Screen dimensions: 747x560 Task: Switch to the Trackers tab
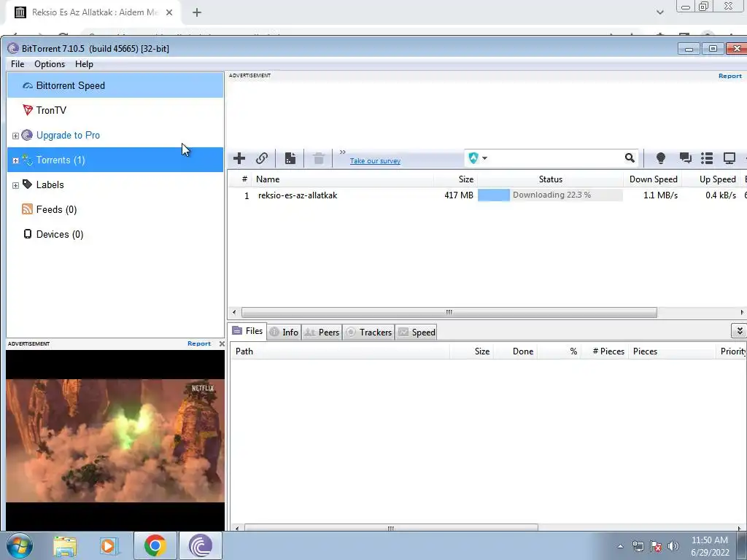368,332
